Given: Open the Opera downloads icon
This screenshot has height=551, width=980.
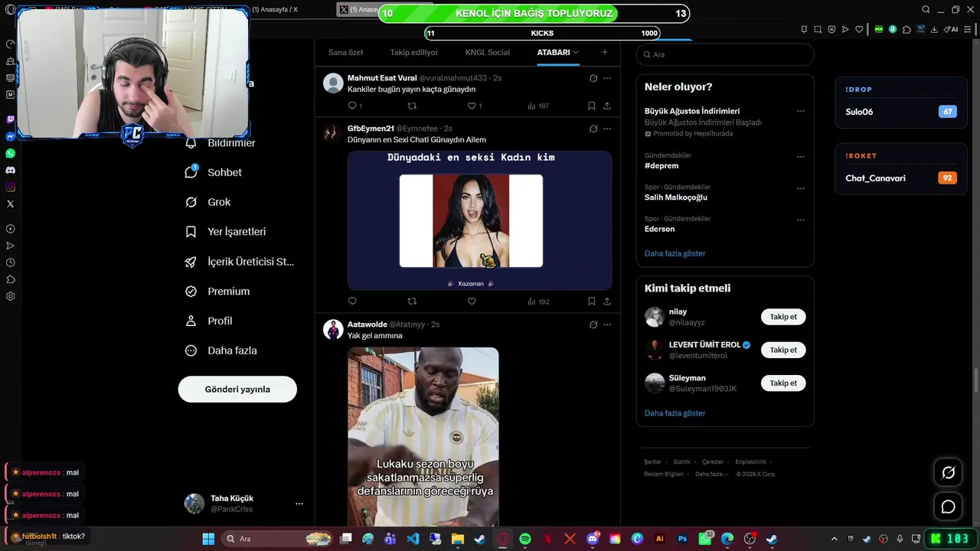Looking at the screenshot, I should pos(934,29).
